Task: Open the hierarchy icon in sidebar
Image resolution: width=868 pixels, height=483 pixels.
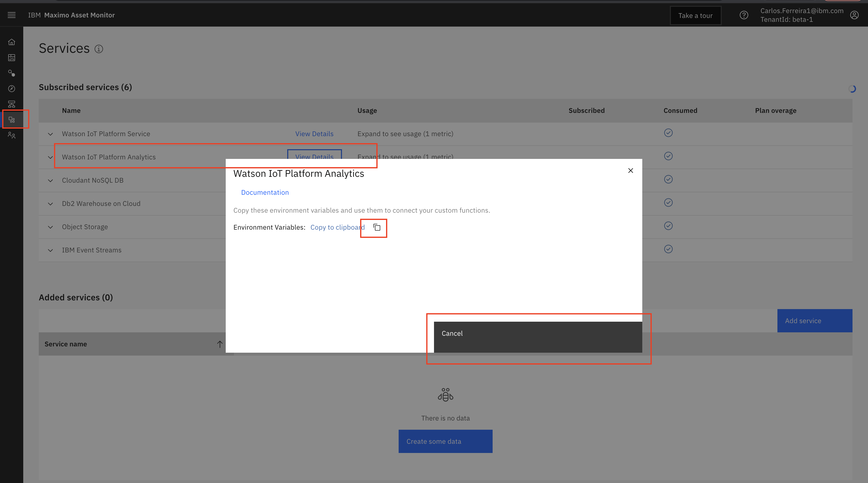Action: pyautogui.click(x=11, y=104)
